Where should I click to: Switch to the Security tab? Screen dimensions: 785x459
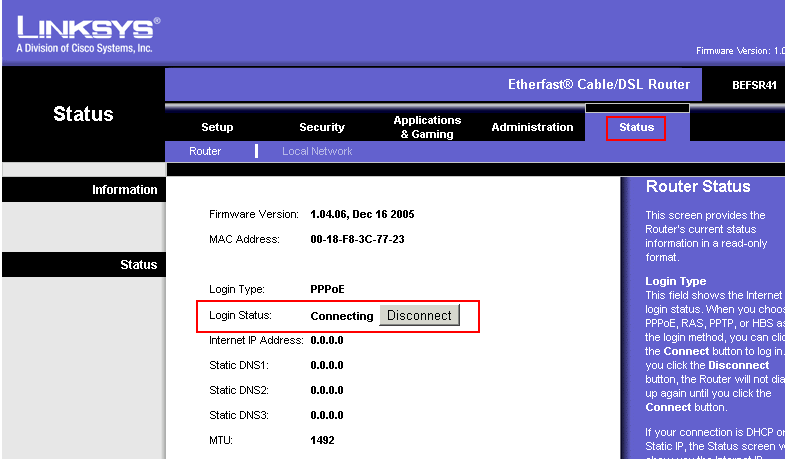point(322,127)
